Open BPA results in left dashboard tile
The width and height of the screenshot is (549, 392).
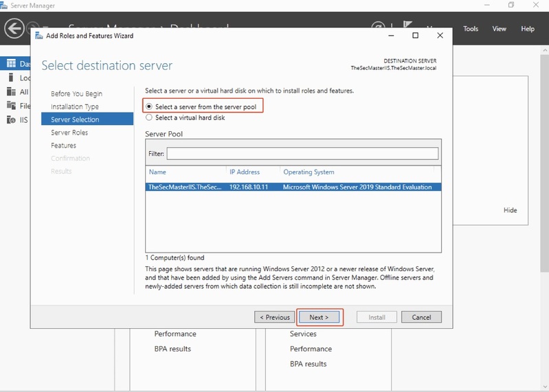[172, 349]
